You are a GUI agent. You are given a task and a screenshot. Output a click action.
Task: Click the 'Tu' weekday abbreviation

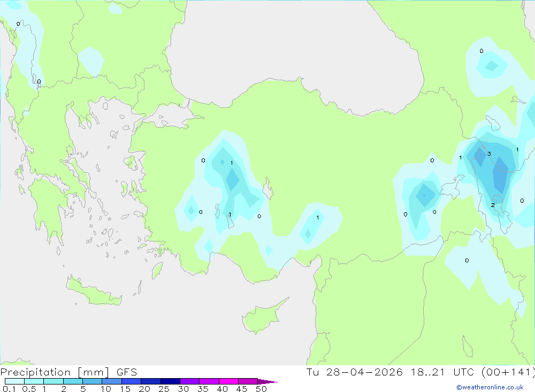[x=312, y=372]
